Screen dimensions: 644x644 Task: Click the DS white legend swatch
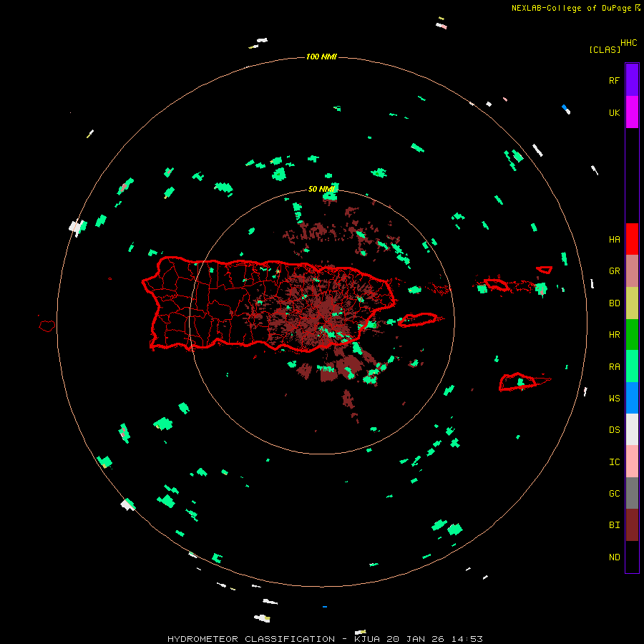tap(632, 429)
